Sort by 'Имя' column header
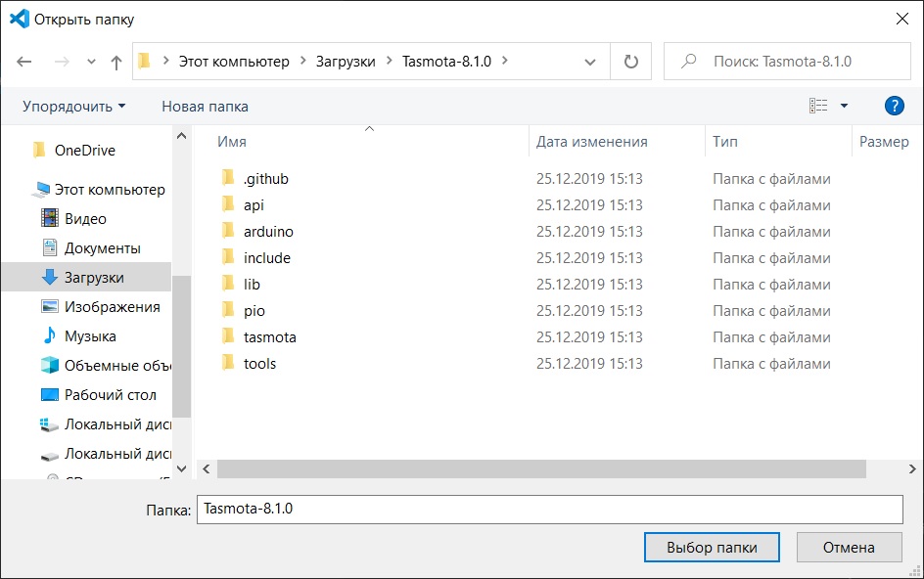 (232, 142)
